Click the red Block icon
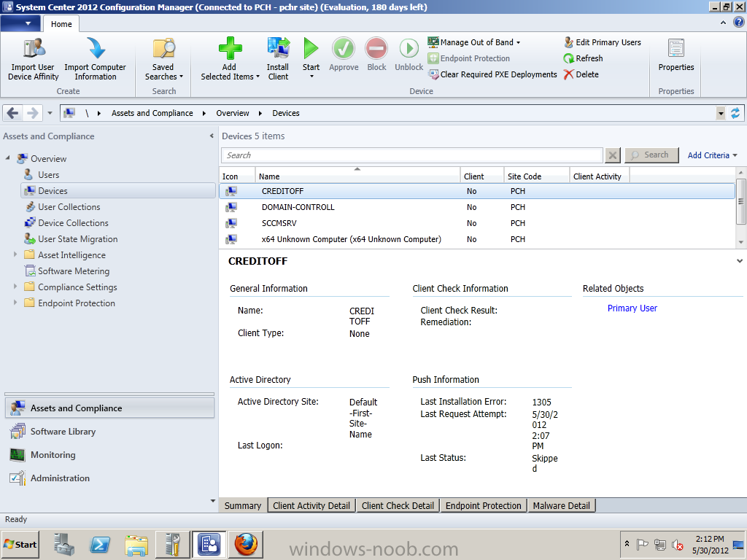 [376, 48]
